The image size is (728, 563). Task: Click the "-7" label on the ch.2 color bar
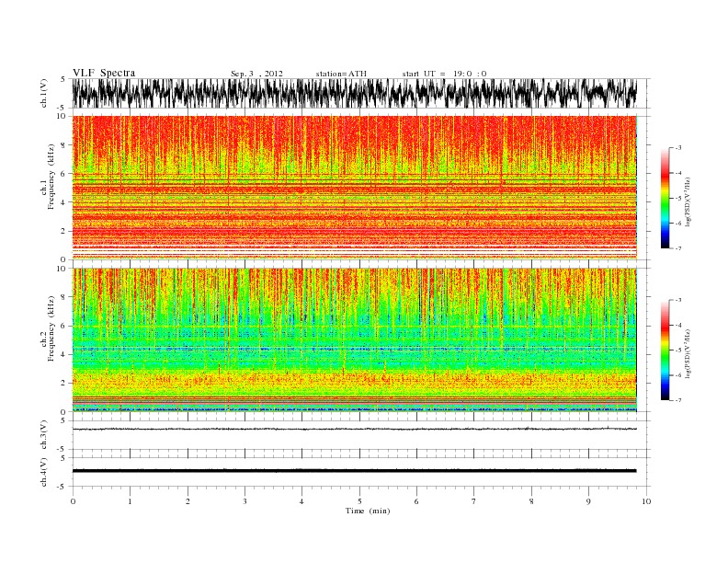678,400
